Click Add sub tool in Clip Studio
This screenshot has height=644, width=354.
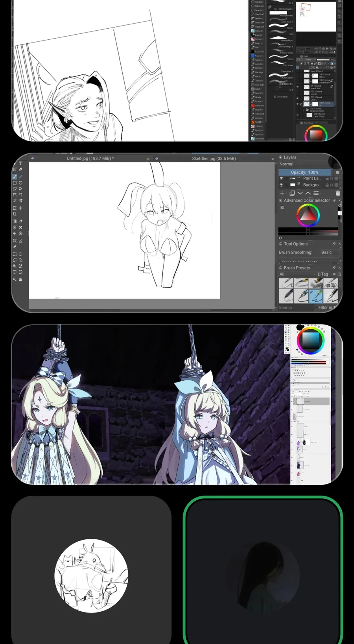pos(281,96)
